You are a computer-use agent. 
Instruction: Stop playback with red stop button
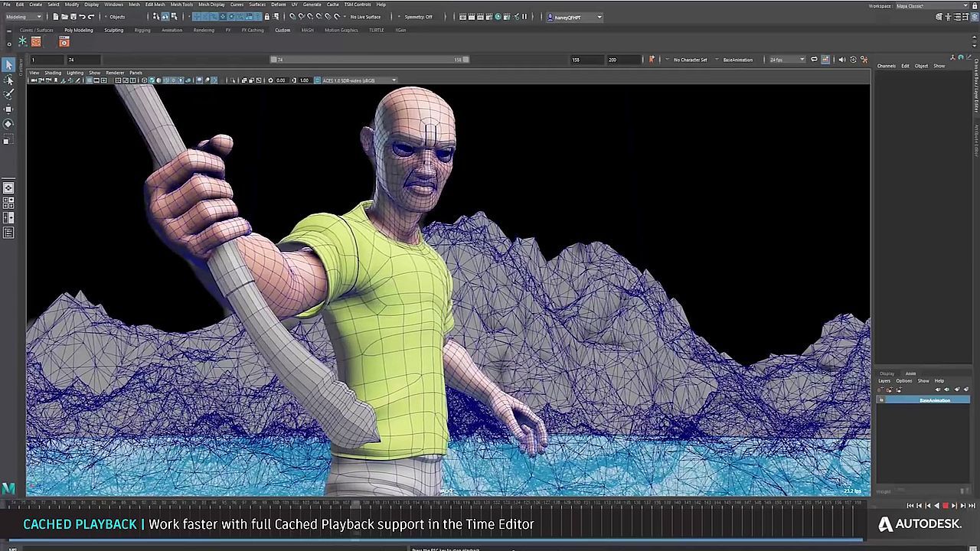(x=945, y=506)
